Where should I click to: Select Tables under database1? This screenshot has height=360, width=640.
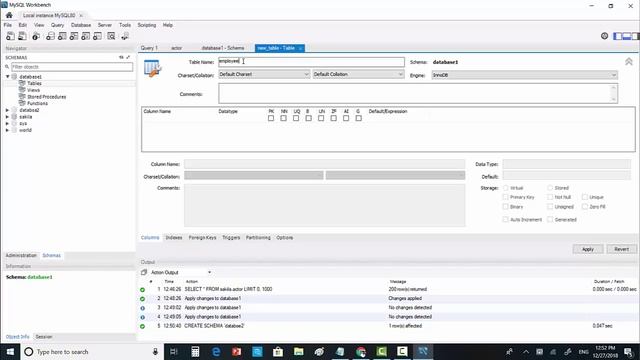pyautogui.click(x=34, y=83)
